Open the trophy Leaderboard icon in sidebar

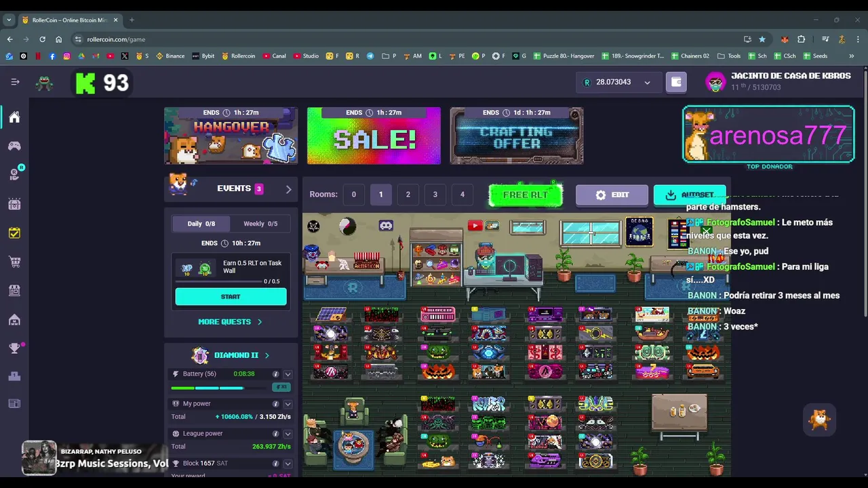(x=14, y=348)
